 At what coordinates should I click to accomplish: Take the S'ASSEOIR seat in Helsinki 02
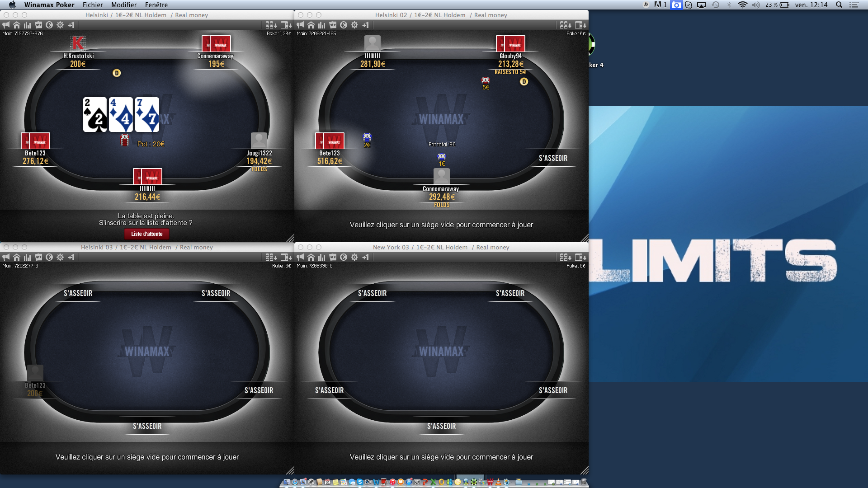click(x=553, y=158)
